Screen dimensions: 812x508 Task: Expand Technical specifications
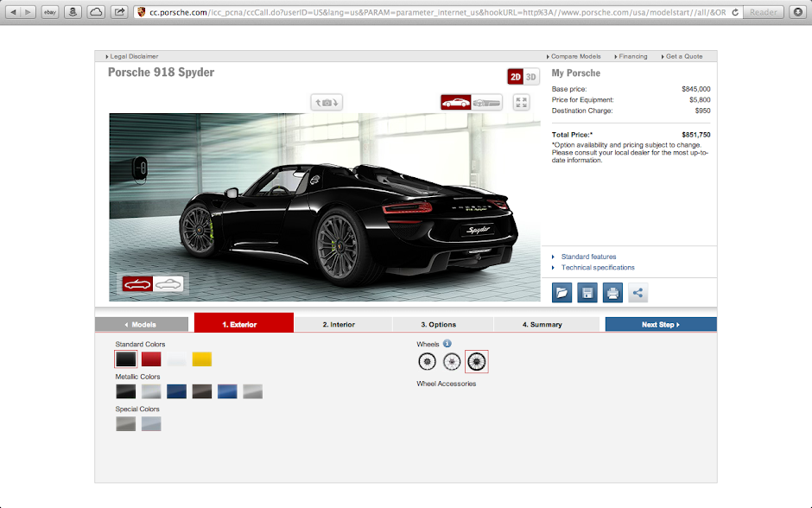click(598, 268)
